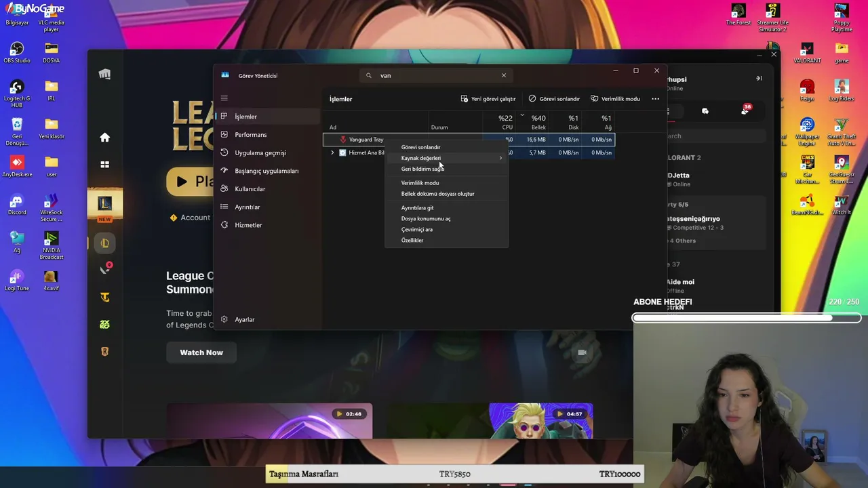Select the Teamfight Tactics icon in Riot sidebar
868x488 pixels.
coord(104,298)
